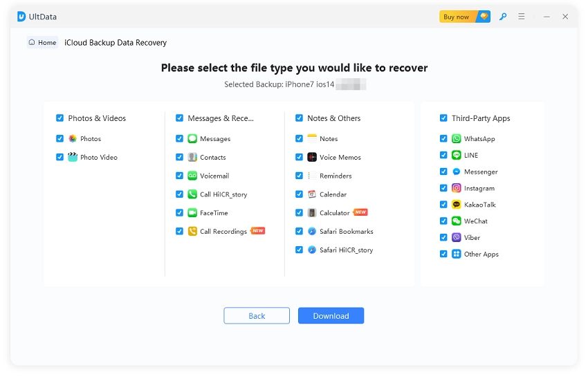Image resolution: width=588 pixels, height=381 pixels.
Task: Click the Notes icon
Action: pos(312,139)
